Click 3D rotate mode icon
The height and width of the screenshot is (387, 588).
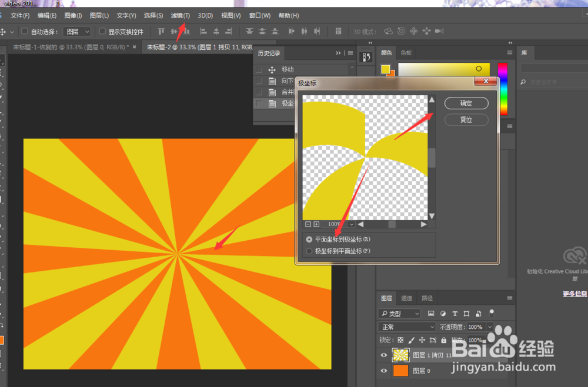pyautogui.click(x=389, y=32)
